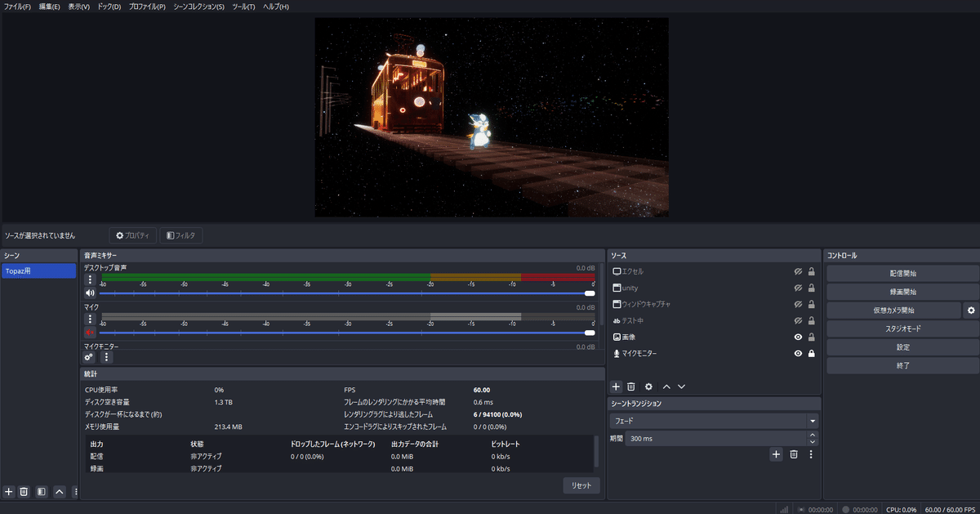Open the ツール(T) menu
Viewport: 980px width, 514px height.
(x=243, y=7)
